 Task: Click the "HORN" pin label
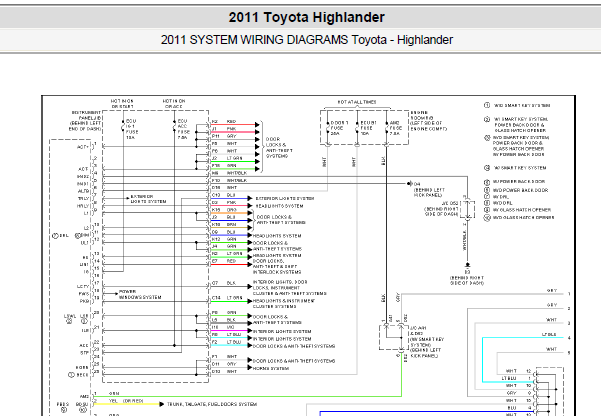coord(82,368)
